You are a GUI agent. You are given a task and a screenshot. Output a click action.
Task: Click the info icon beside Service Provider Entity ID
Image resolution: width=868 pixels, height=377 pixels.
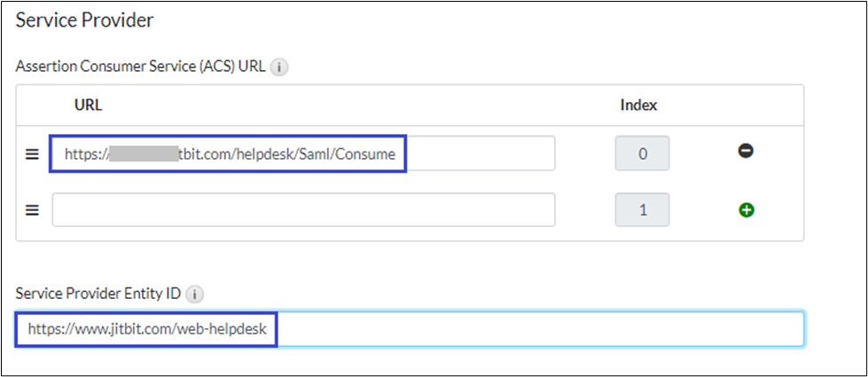195,294
